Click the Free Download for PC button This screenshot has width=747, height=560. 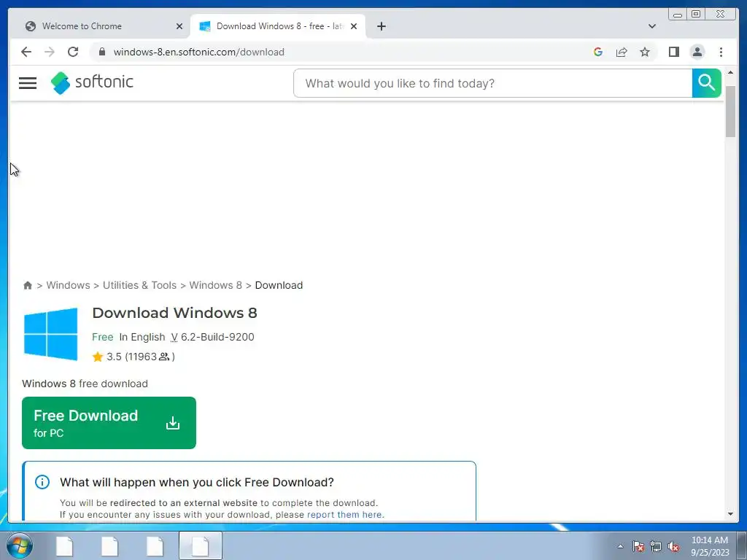109,423
